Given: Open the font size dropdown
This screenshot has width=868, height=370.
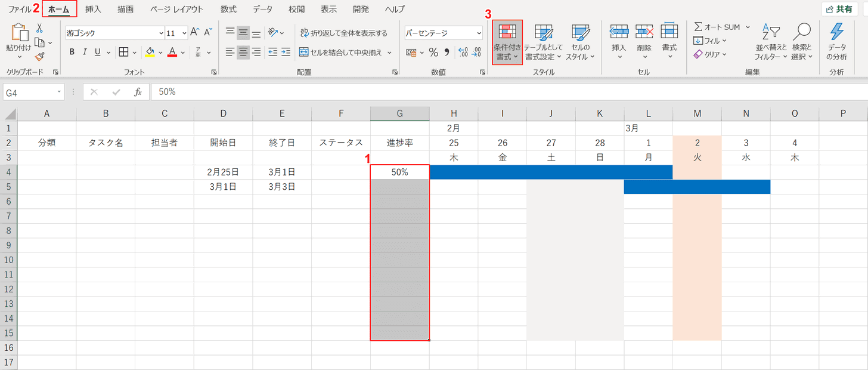Looking at the screenshot, I should click(x=184, y=33).
